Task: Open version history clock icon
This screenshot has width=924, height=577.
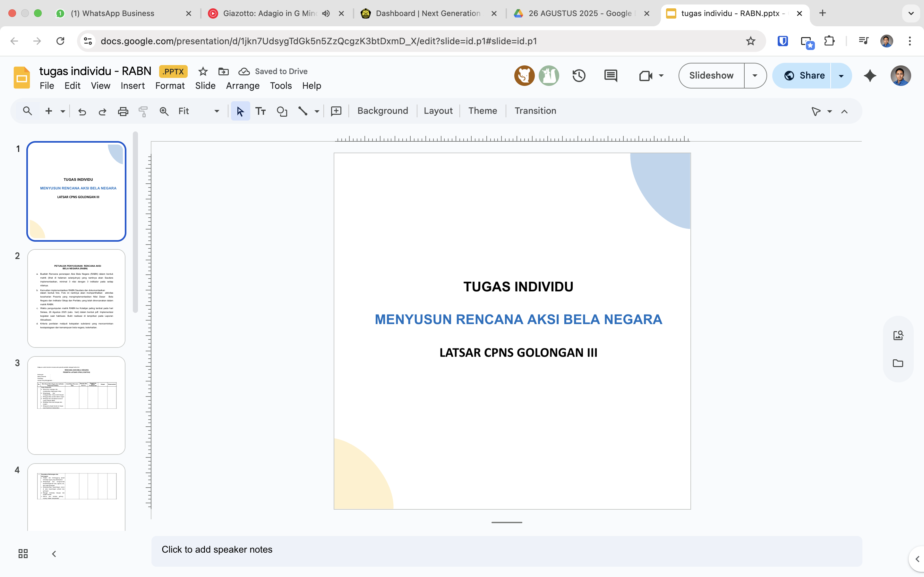Action: (x=579, y=76)
